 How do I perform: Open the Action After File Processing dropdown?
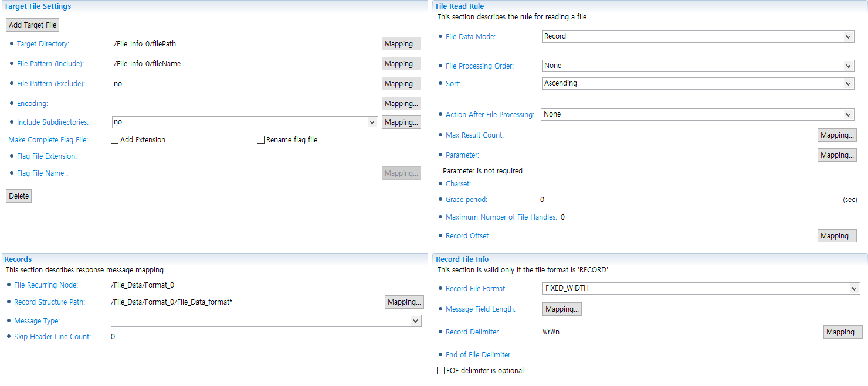coord(697,114)
